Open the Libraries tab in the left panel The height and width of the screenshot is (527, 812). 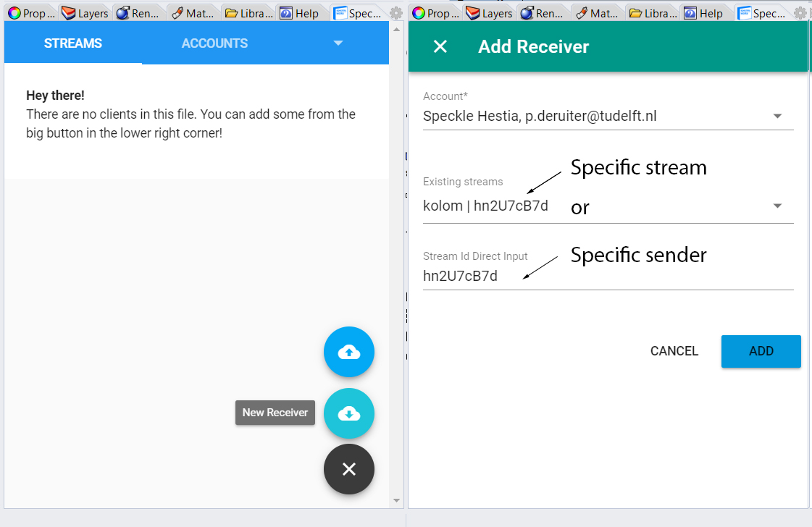pos(248,13)
